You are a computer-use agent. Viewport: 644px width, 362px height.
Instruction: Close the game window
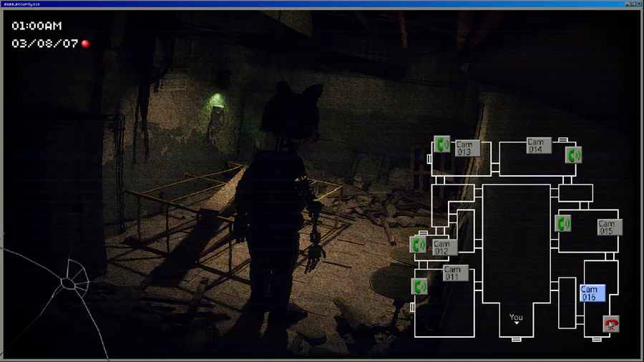639,4
